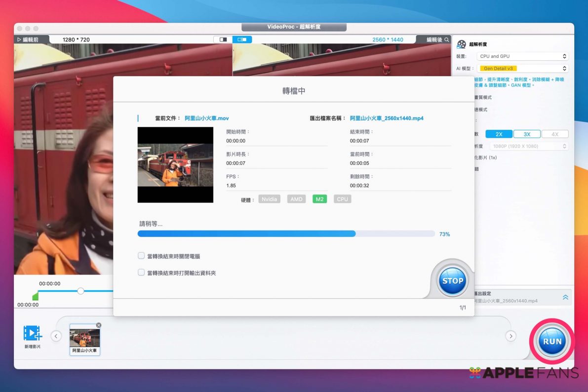The height and width of the screenshot is (392, 588).
Task: Choose the 3X upscale option
Action: click(x=527, y=134)
